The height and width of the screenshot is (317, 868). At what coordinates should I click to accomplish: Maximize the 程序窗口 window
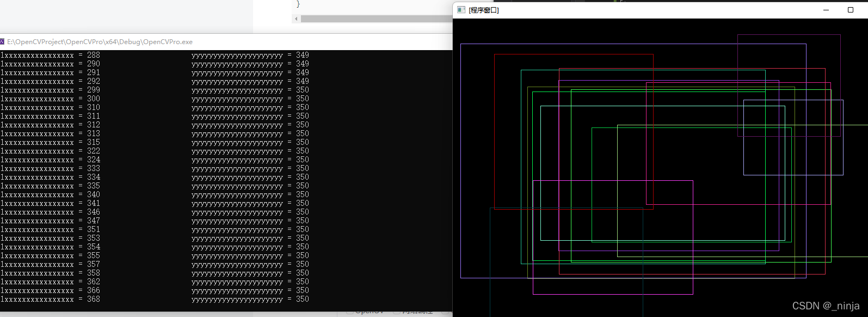point(851,10)
